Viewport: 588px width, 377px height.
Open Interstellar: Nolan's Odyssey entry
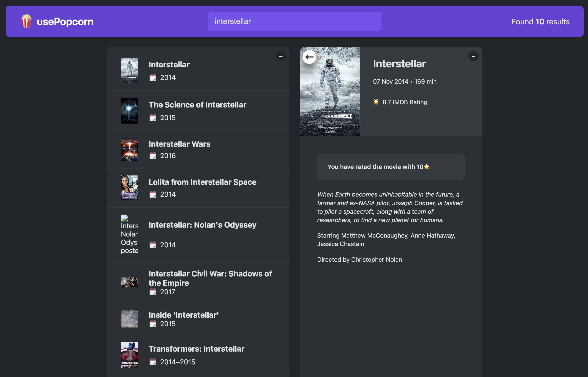coord(202,225)
